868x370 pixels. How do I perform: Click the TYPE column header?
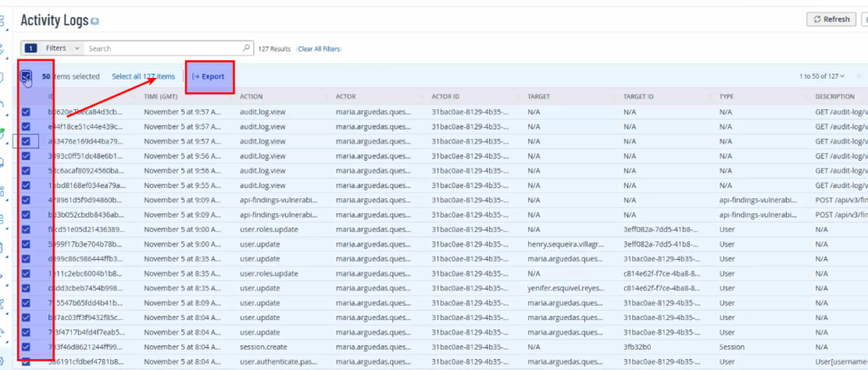point(726,97)
